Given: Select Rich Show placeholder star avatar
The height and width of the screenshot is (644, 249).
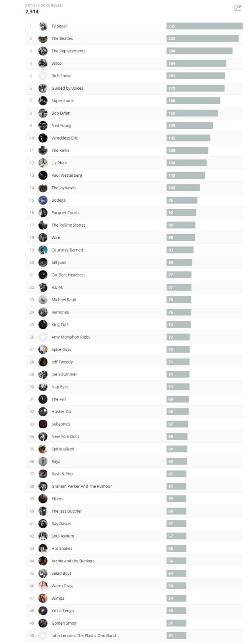Looking at the screenshot, I should click(43, 76).
